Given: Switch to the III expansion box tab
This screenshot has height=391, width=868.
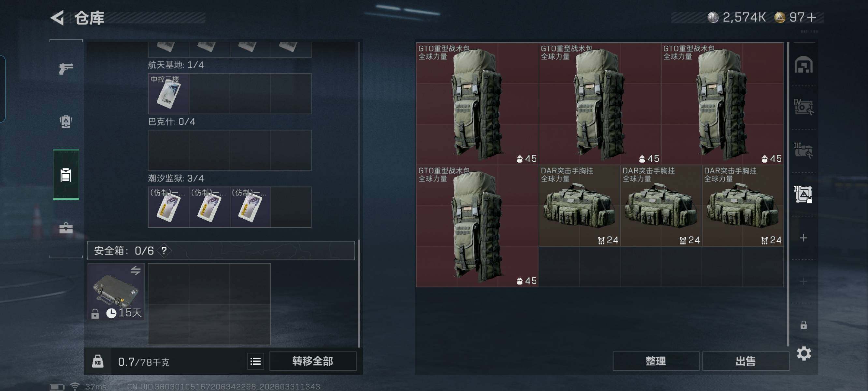Looking at the screenshot, I should coord(803,150).
